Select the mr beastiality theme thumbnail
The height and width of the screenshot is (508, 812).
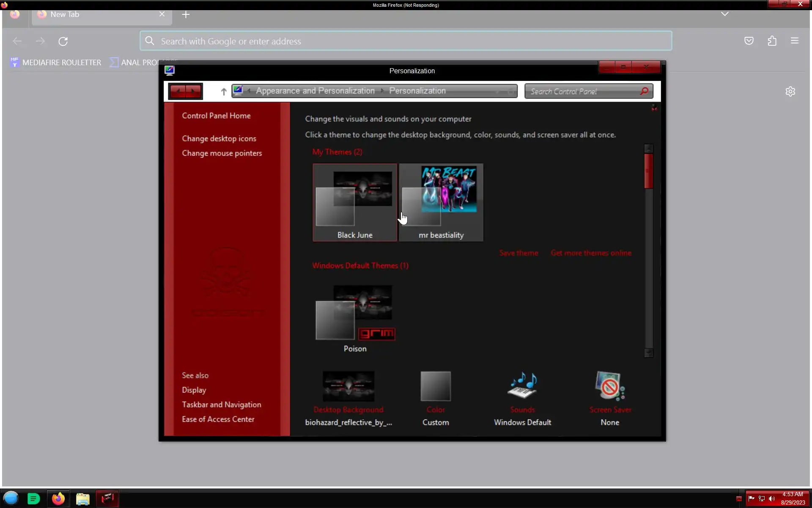(x=441, y=202)
